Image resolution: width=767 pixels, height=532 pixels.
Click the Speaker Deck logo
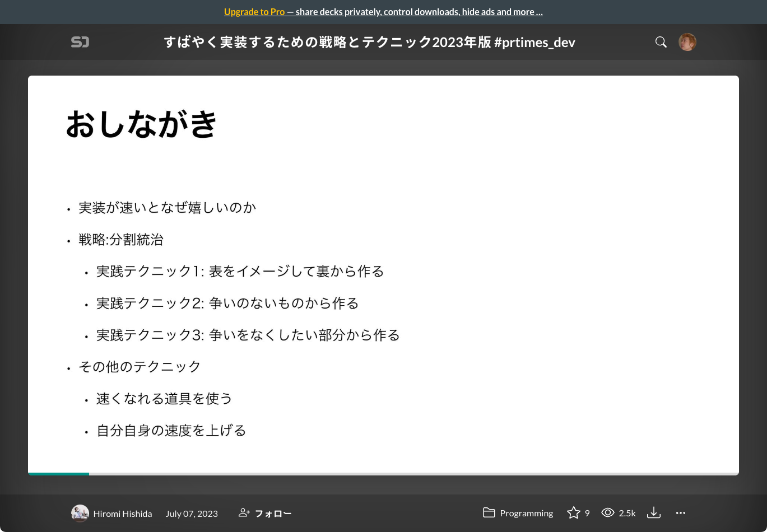pos(80,42)
